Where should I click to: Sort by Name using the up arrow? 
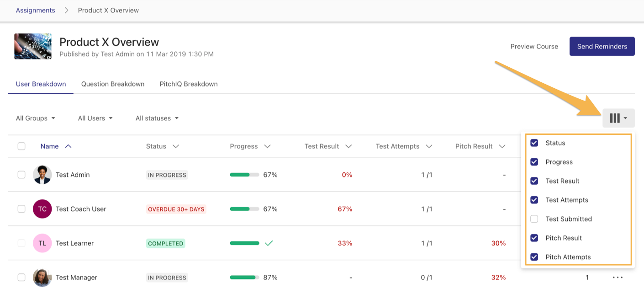[68, 146]
